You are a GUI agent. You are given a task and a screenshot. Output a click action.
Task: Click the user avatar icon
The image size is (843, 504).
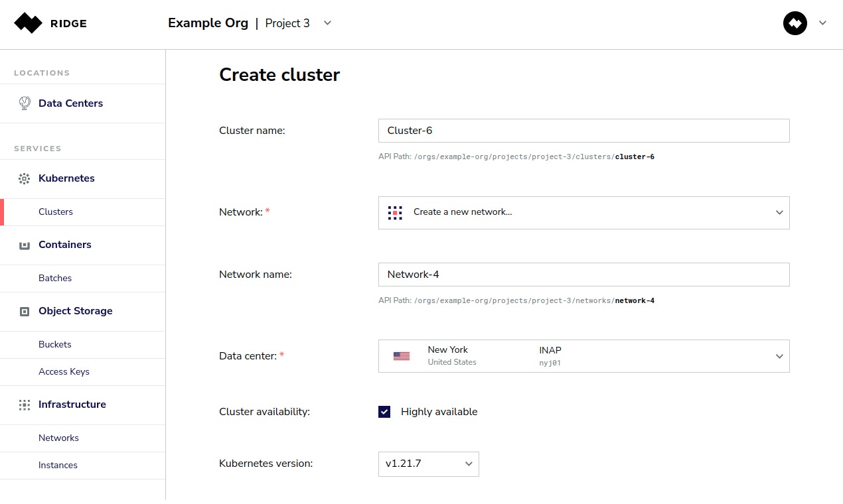(795, 23)
